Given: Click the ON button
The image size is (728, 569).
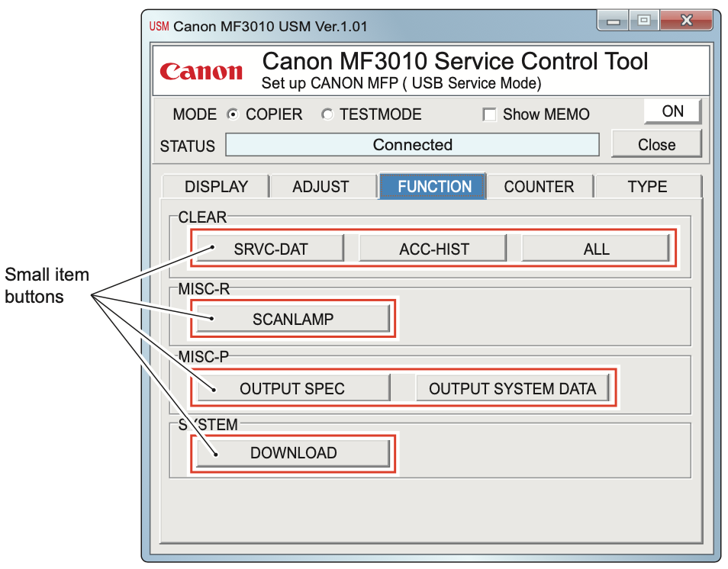Looking at the screenshot, I should point(672,111).
